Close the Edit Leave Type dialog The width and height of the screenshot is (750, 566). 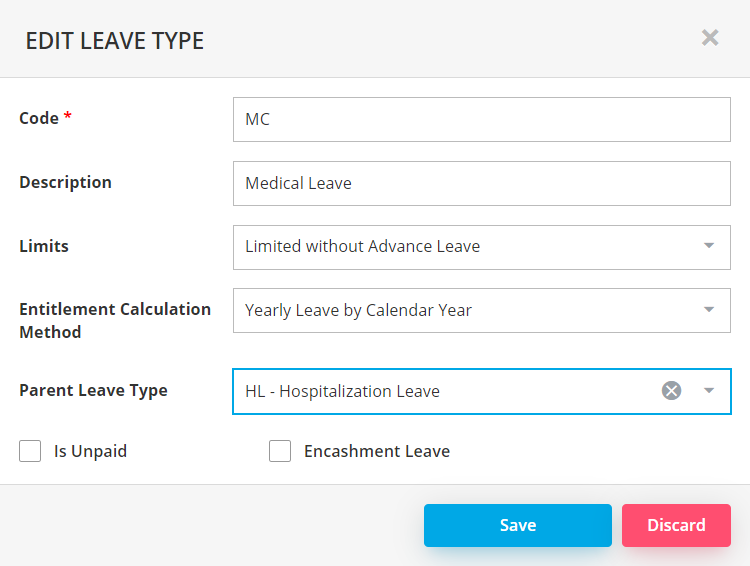pos(710,38)
